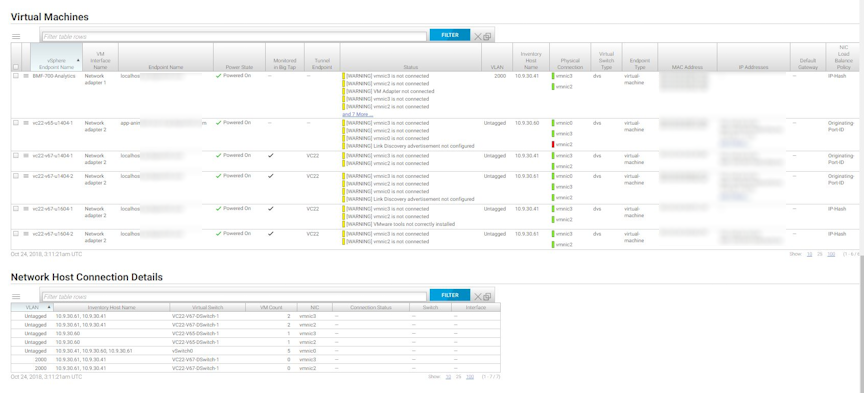Click Powered On state for vc22-v67-u1604-1
Screen dimensions: 864x393
(233, 208)
